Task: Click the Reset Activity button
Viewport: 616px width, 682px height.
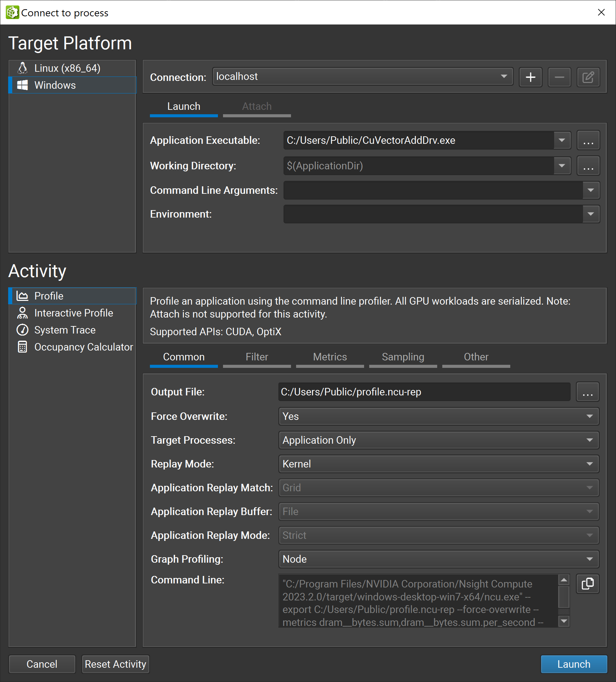Action: click(115, 664)
